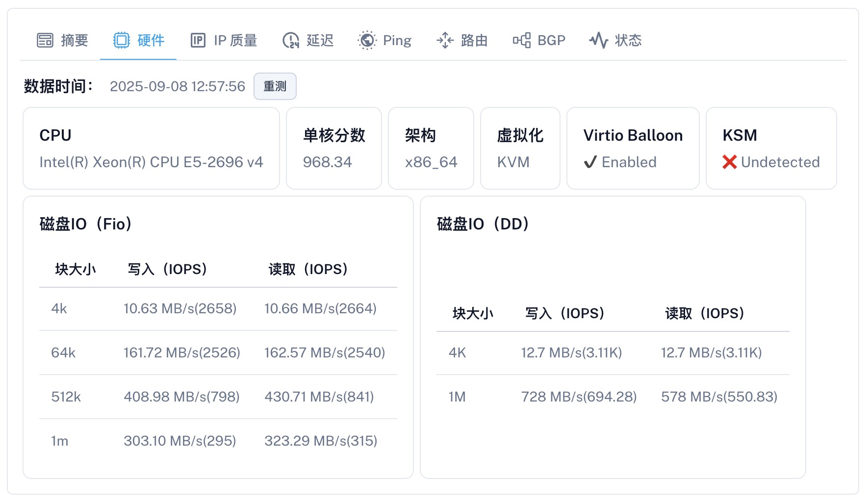Click the IP icon beside IP 质量
The image size is (868, 503).
pos(198,40)
